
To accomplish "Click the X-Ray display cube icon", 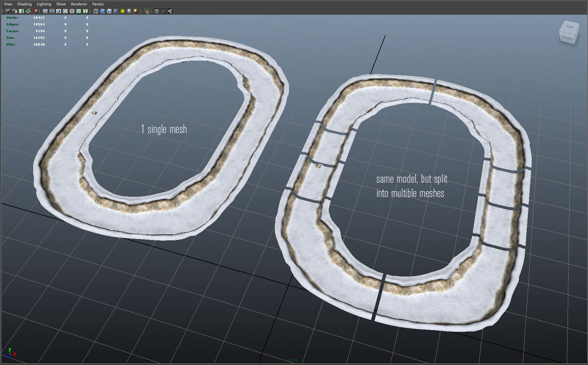I will click(157, 11).
